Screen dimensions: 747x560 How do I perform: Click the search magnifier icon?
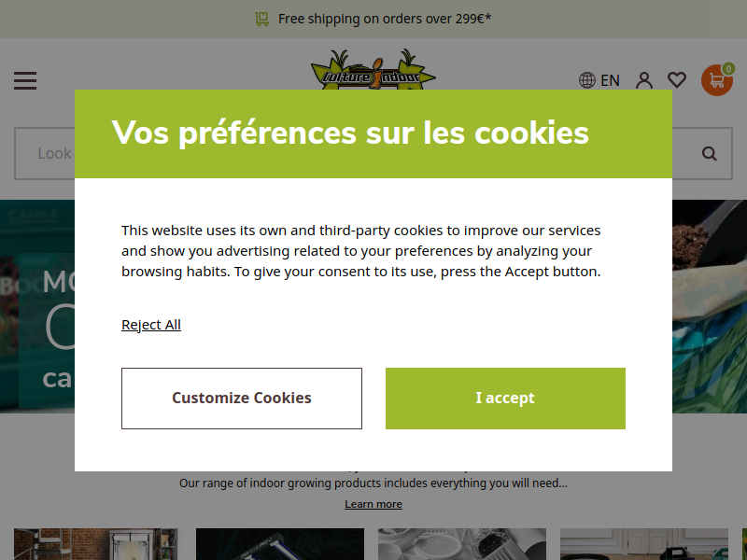click(710, 153)
